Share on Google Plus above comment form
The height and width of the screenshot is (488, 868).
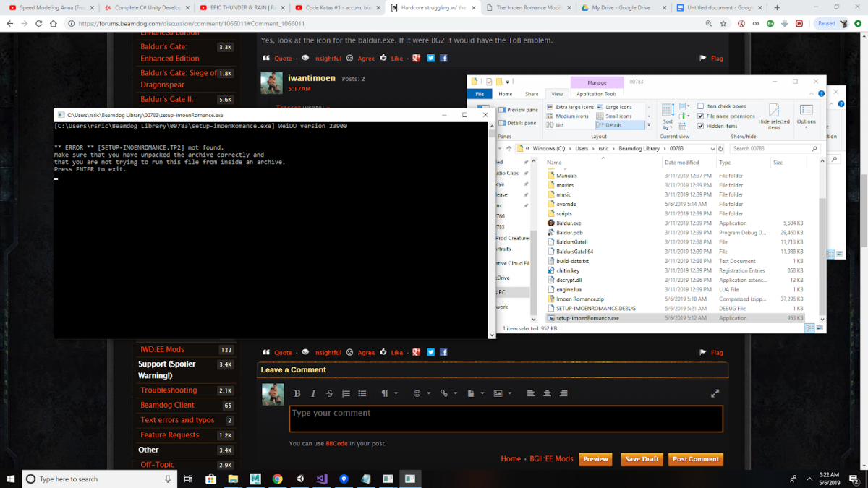pyautogui.click(x=417, y=353)
